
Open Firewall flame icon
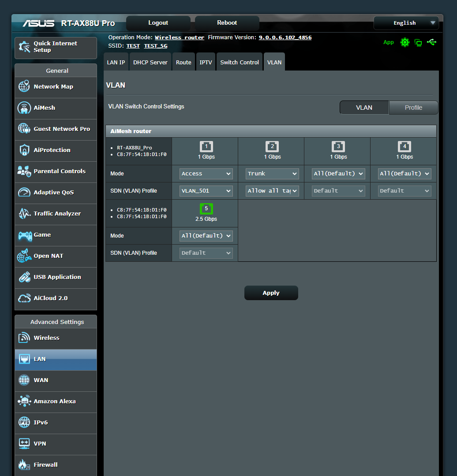(x=24, y=465)
